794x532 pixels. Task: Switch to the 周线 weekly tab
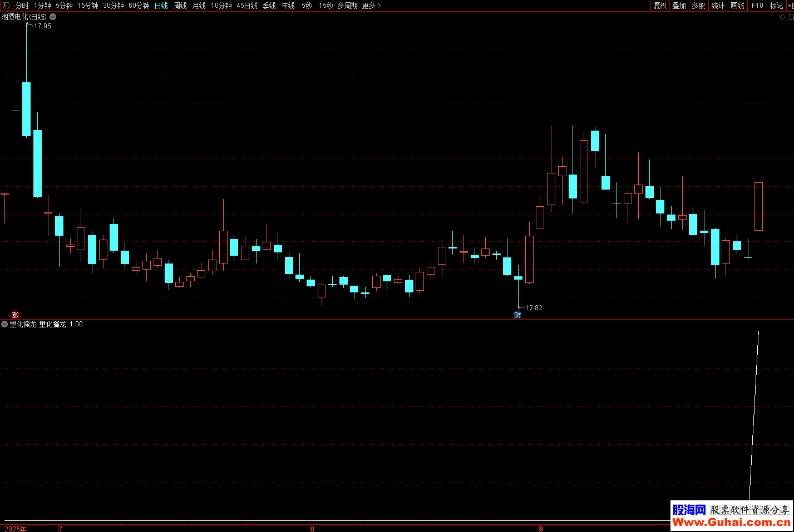click(180, 6)
